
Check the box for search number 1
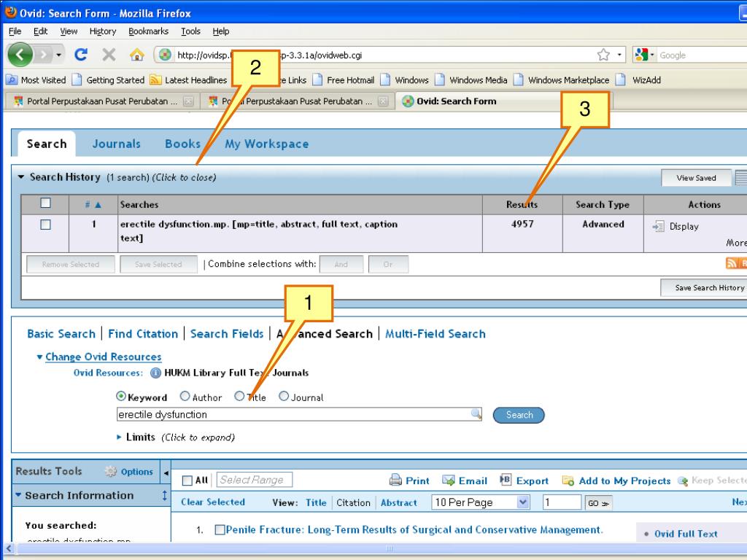[45, 225]
